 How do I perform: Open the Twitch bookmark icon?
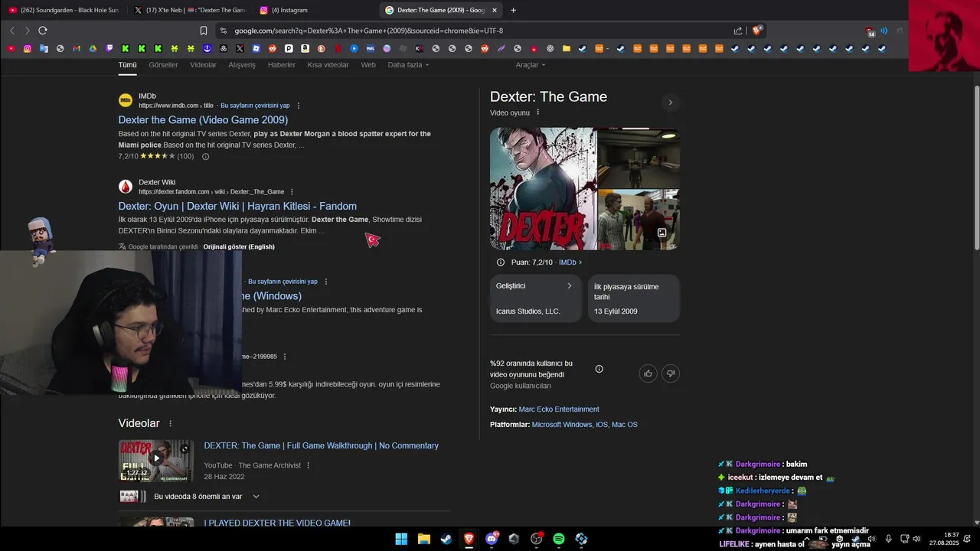click(x=109, y=48)
